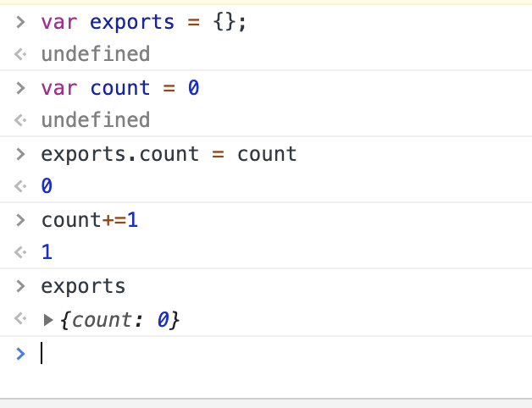Viewport: 532px width, 408px height.
Task: Click the output arrow beside result 0
Action: tap(21, 187)
